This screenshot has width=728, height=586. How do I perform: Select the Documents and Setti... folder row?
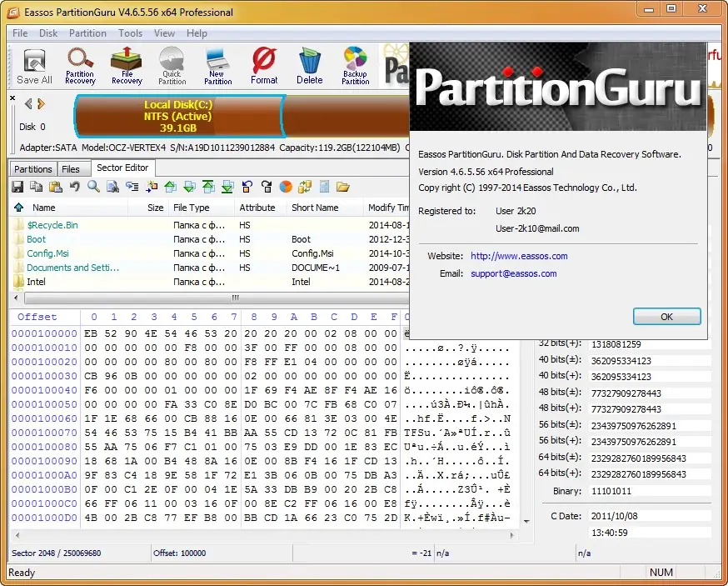tap(209, 268)
